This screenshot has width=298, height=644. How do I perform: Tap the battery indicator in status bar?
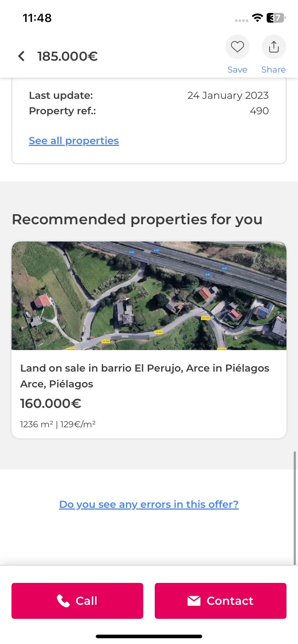tap(276, 18)
